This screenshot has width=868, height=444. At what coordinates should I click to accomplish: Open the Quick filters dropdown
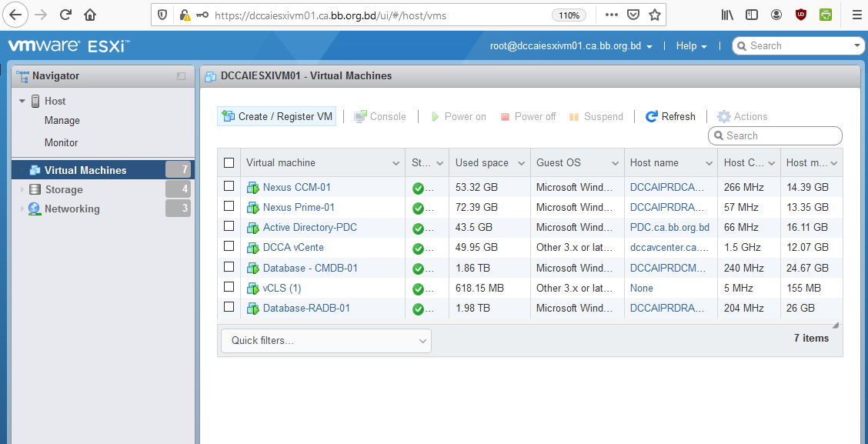(x=326, y=340)
